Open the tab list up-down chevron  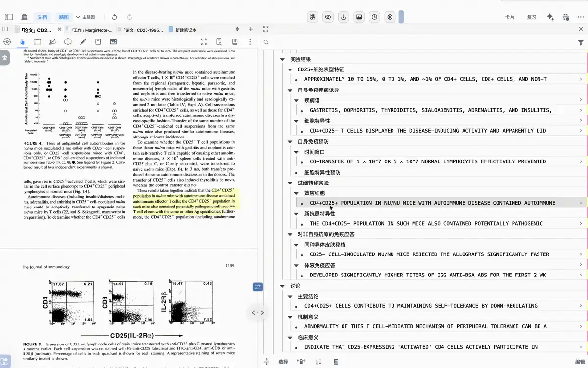click(237, 29)
